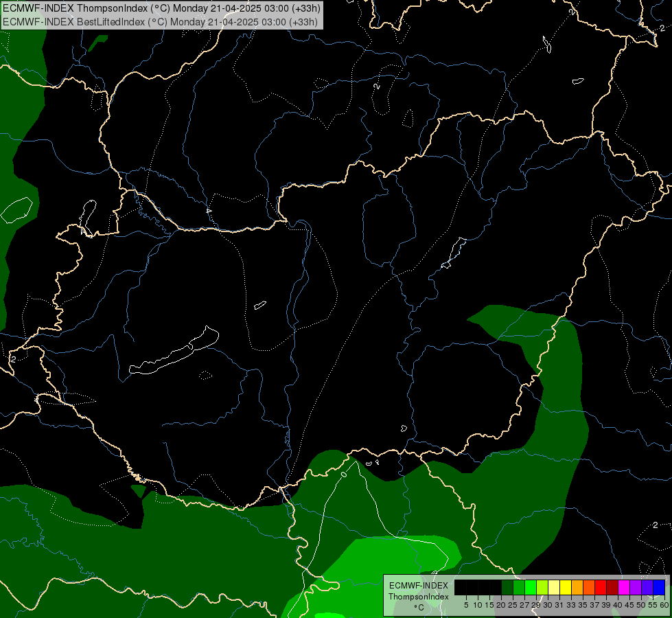Viewport: 672px width, 618px height.
Task: Pick the purple 45–50 legend swatch
Action: point(636,587)
